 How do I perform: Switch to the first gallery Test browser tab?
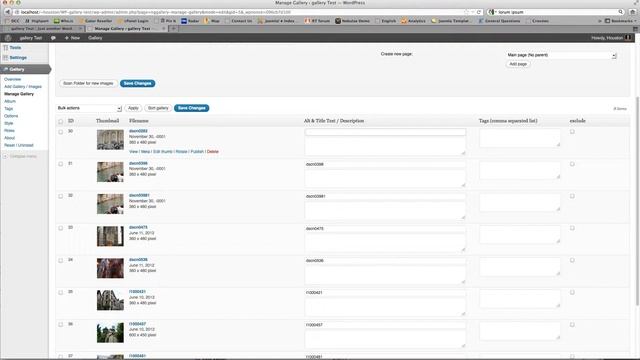click(x=41, y=29)
